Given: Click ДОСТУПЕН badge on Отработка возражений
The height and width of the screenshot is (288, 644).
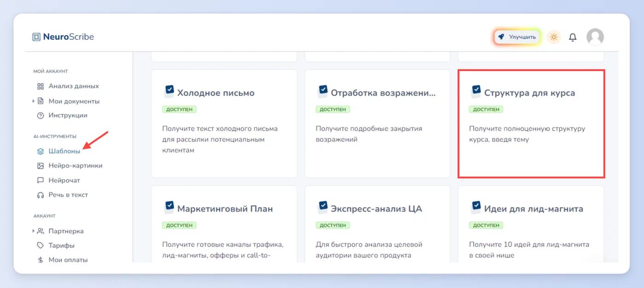Looking at the screenshot, I should click(x=333, y=109).
